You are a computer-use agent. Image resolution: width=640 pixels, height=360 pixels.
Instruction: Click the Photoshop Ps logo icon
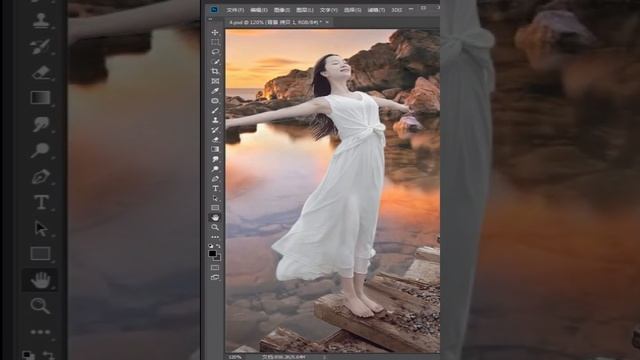pyautogui.click(x=214, y=9)
